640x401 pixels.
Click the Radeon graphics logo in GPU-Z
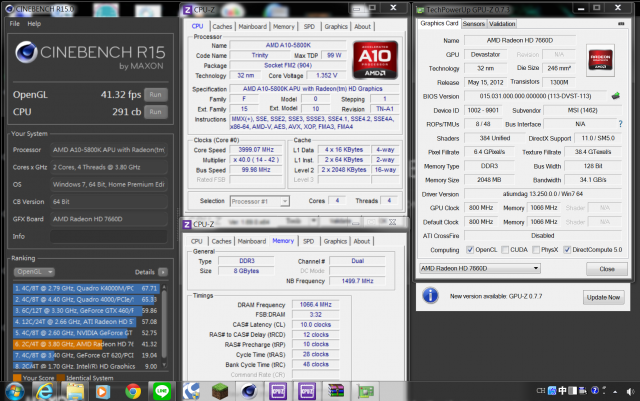600,60
